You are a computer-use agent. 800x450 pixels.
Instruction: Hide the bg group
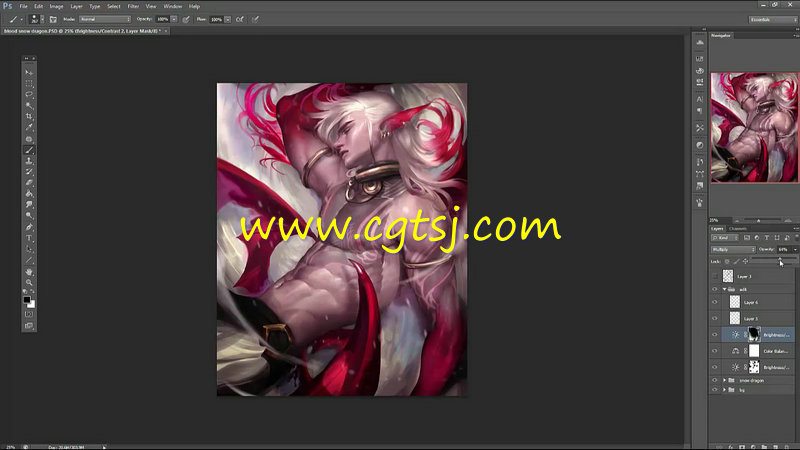pos(715,390)
